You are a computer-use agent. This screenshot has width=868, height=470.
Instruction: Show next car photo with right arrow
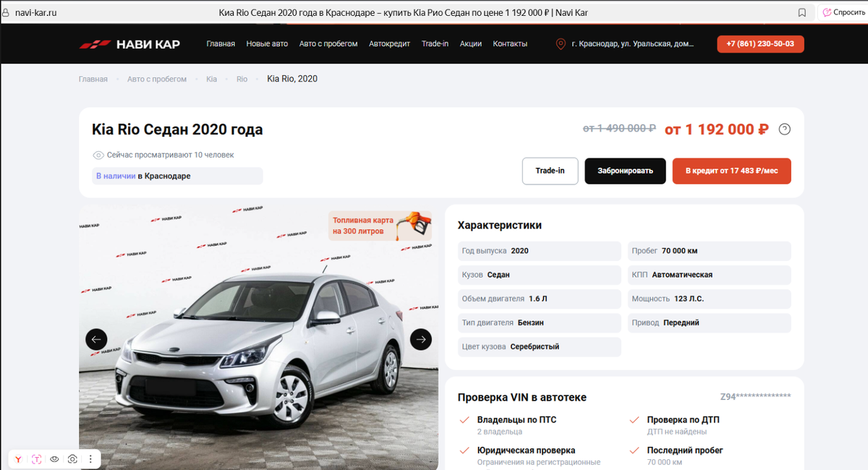[421, 339]
